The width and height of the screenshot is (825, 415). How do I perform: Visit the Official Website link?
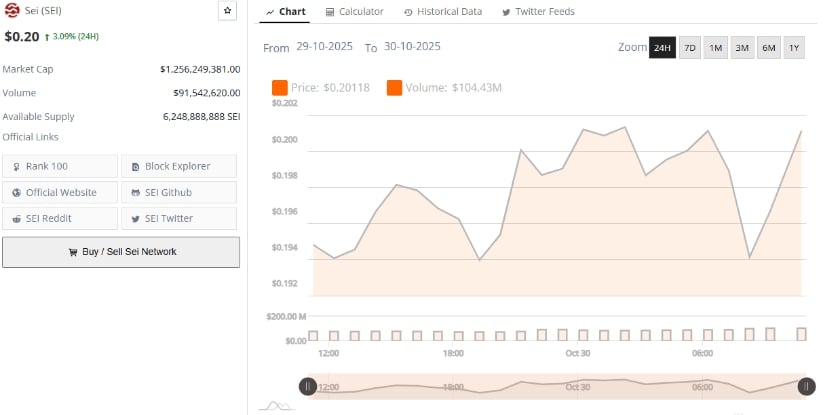pos(61,192)
